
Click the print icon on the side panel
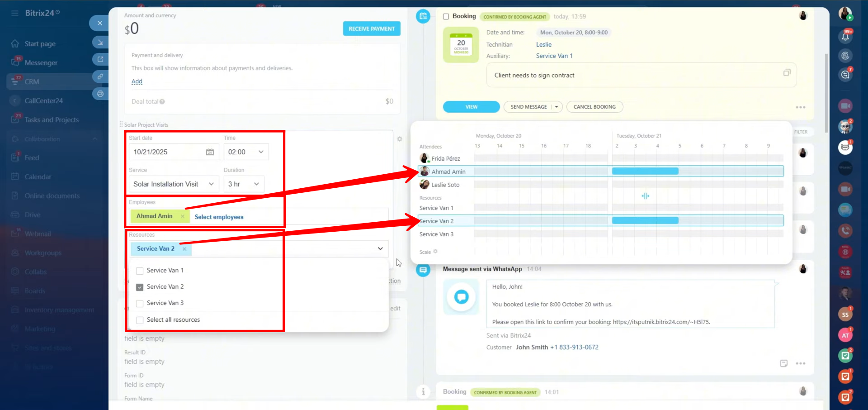(100, 94)
